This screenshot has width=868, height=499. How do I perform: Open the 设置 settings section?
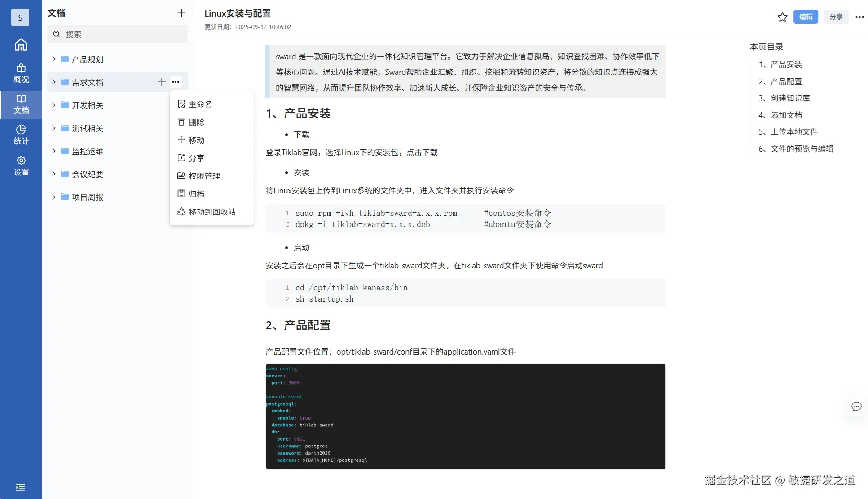[x=21, y=166]
